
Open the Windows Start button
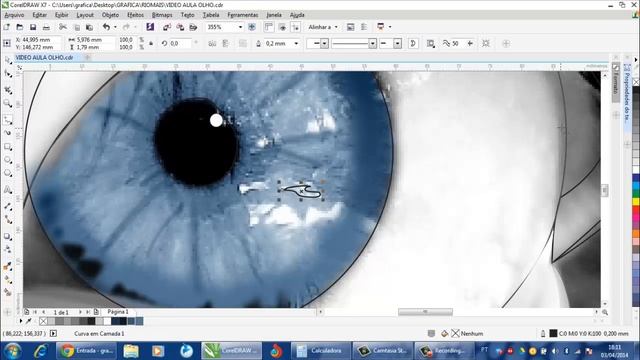click(x=13, y=351)
